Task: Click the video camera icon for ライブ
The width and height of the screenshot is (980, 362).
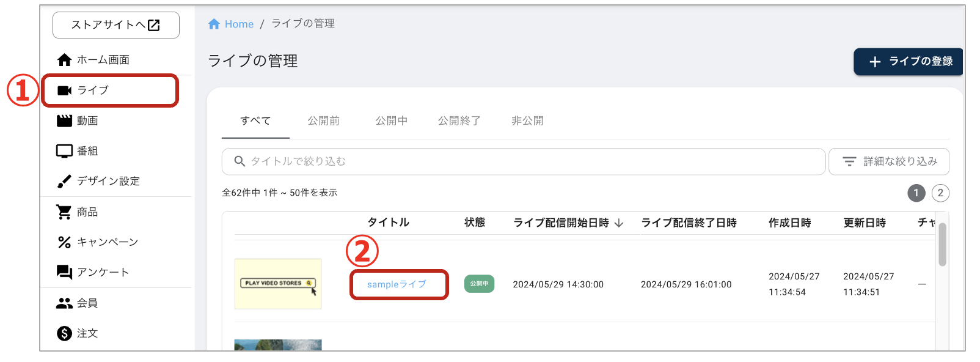Action: [64, 90]
